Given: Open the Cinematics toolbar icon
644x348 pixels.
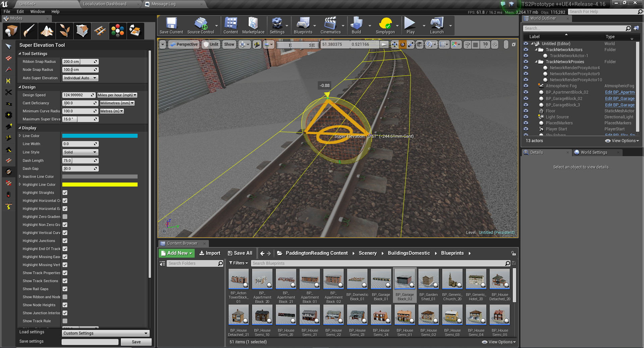Looking at the screenshot, I should (330, 26).
